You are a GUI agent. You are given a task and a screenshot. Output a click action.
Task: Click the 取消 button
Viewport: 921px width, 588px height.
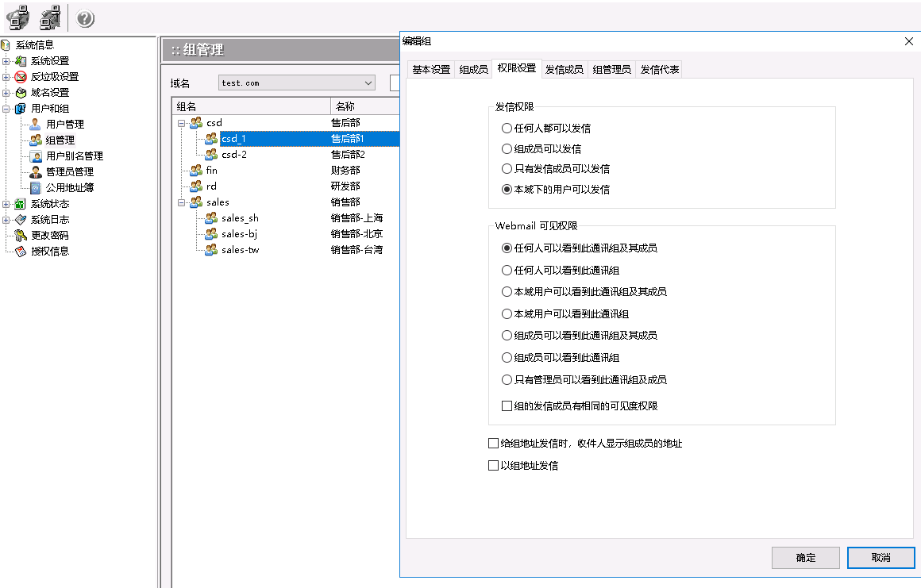[x=881, y=557]
